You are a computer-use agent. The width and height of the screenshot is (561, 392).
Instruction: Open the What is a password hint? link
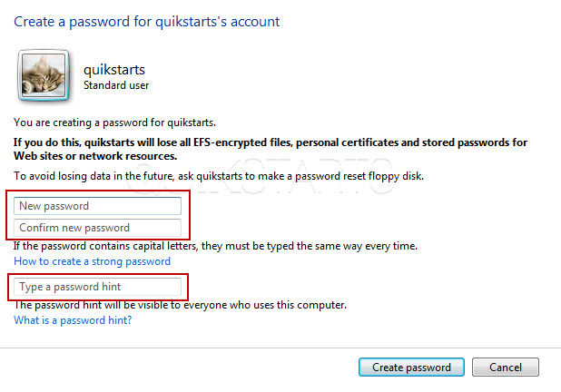click(73, 320)
